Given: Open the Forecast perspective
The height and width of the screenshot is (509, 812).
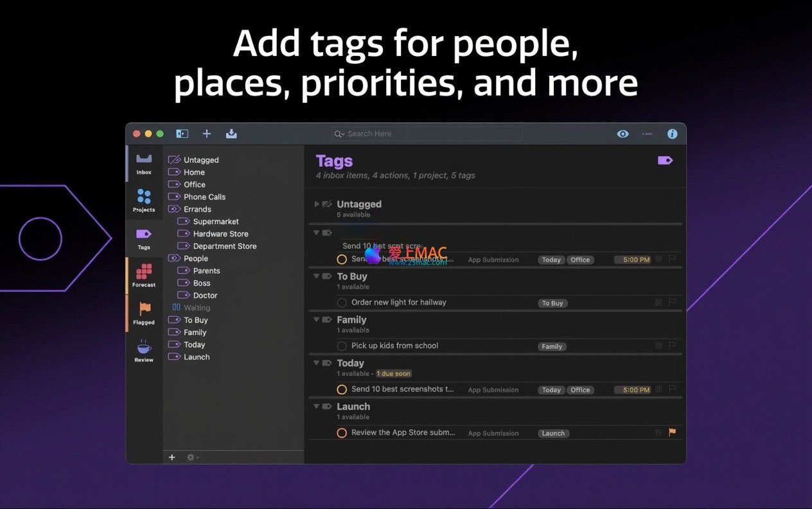Looking at the screenshot, I should [x=144, y=275].
